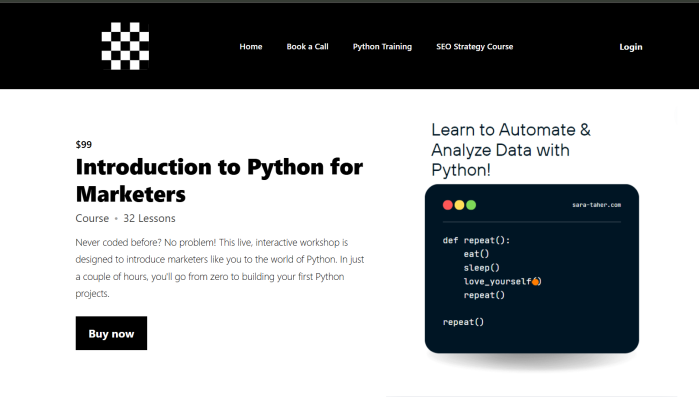This screenshot has width=699, height=399.
Task: Click the Buy now button
Action: (x=111, y=333)
